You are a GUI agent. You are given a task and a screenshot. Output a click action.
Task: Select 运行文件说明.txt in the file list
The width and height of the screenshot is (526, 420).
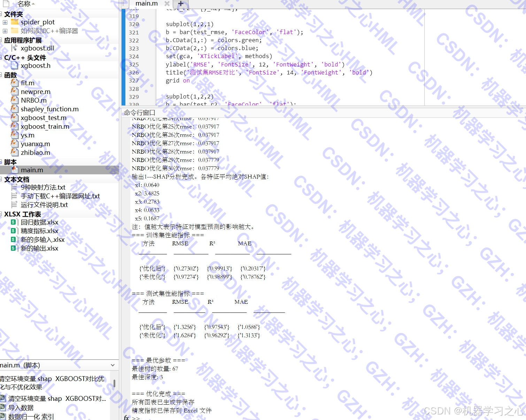44,205
